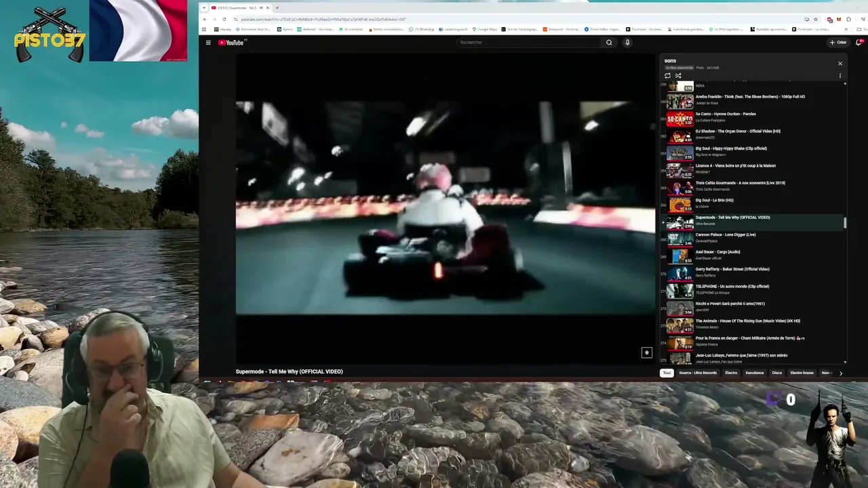This screenshot has width=868, height=488.
Task: Open a new browser tab
Action: tap(277, 8)
